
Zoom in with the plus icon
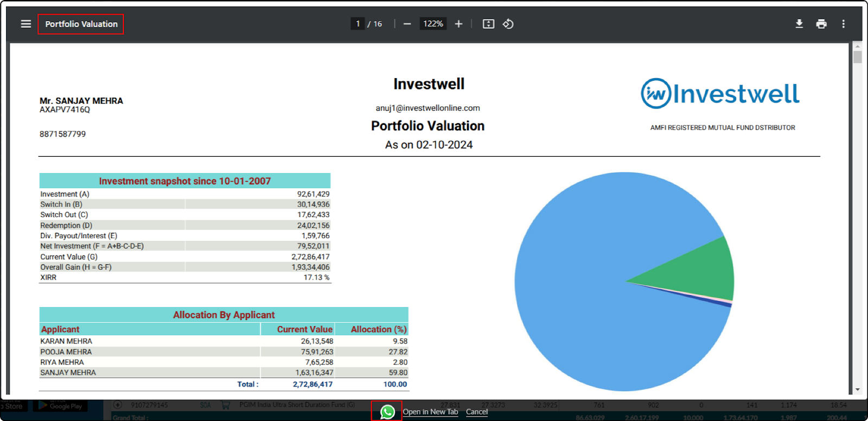(x=458, y=24)
